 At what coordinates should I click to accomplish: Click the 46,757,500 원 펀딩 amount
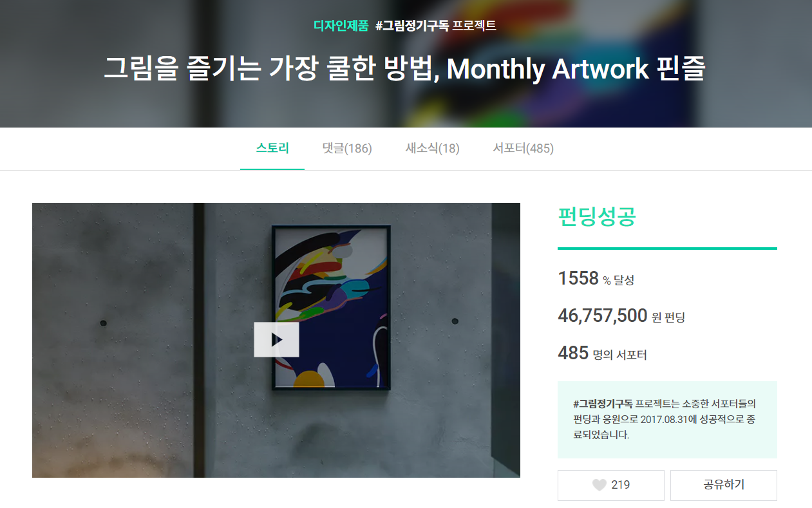pos(621,316)
